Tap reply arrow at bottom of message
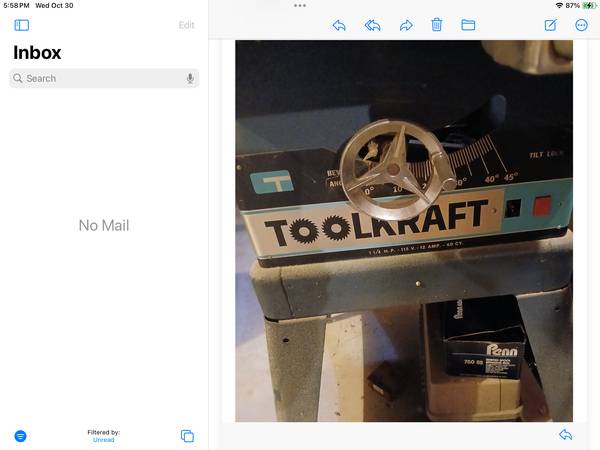600x450 pixels. (565, 435)
